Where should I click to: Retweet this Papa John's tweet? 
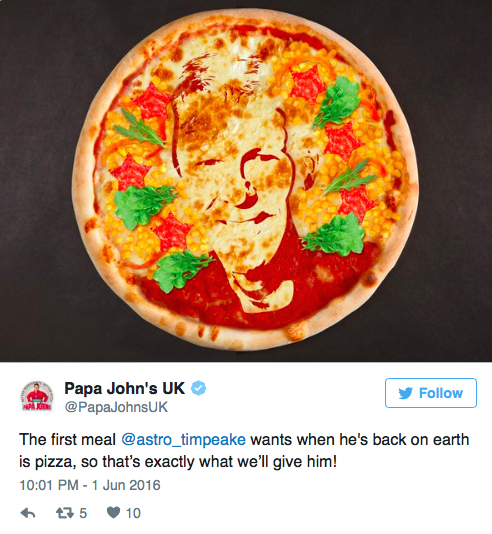click(65, 513)
